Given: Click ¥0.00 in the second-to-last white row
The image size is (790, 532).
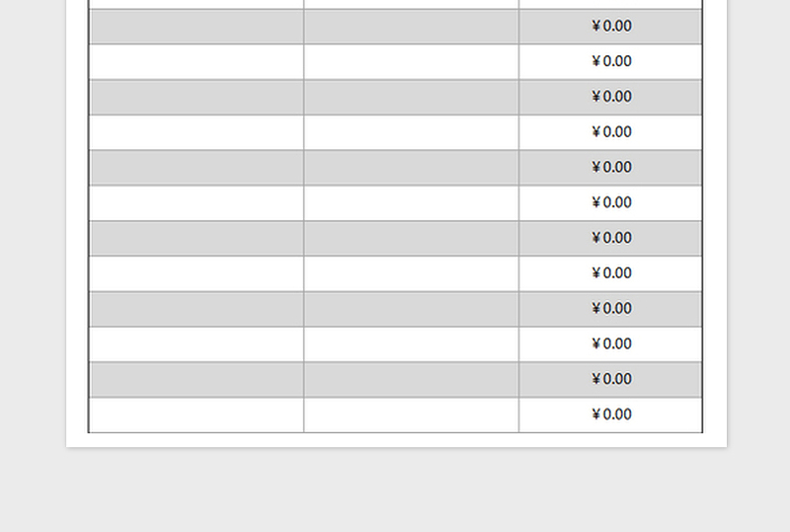Looking at the screenshot, I should (610, 343).
